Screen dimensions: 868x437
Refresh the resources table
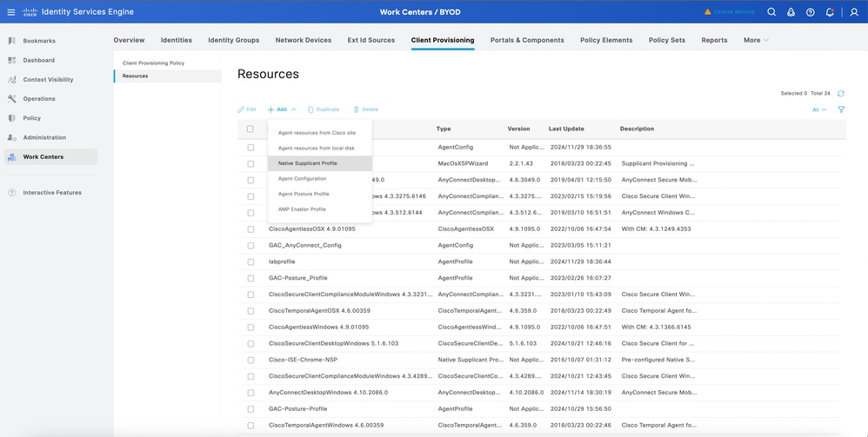841,94
